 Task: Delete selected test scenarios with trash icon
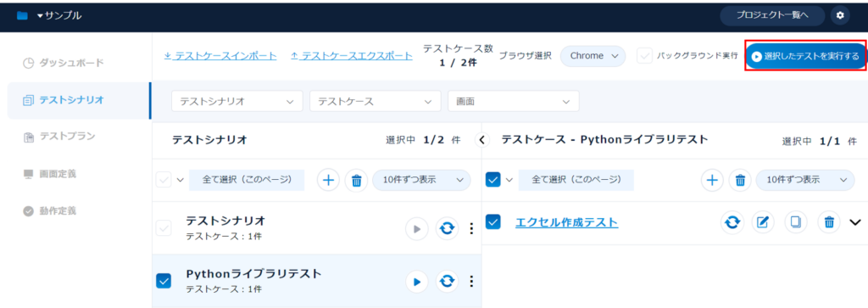(357, 180)
